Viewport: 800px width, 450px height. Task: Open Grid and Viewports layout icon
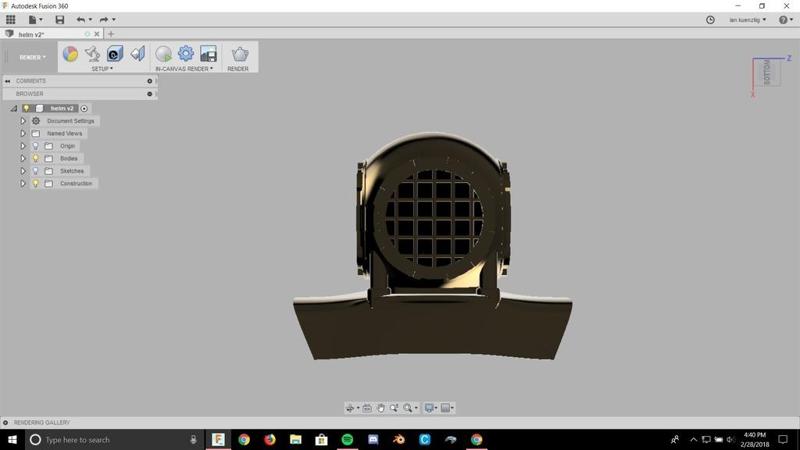[x=445, y=408]
